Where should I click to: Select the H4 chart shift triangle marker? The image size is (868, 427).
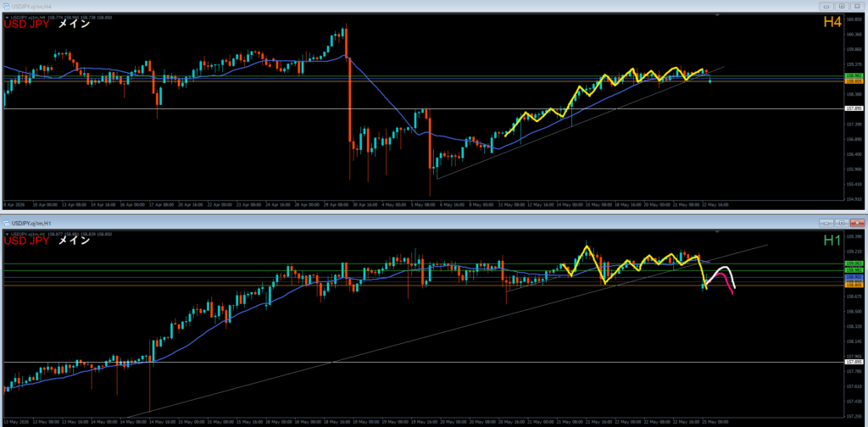pyautogui.click(x=718, y=16)
